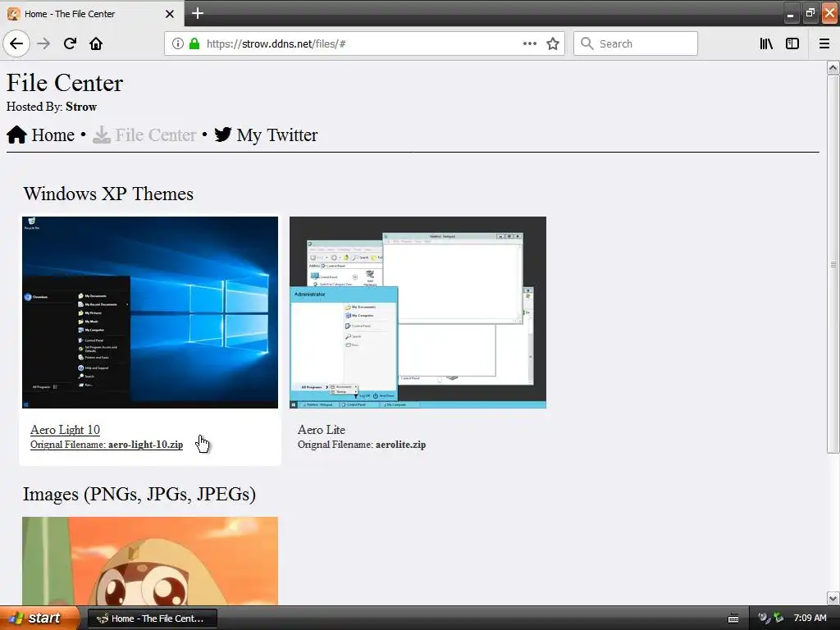
Task: Open the page actions three-dot menu
Action: (530, 43)
